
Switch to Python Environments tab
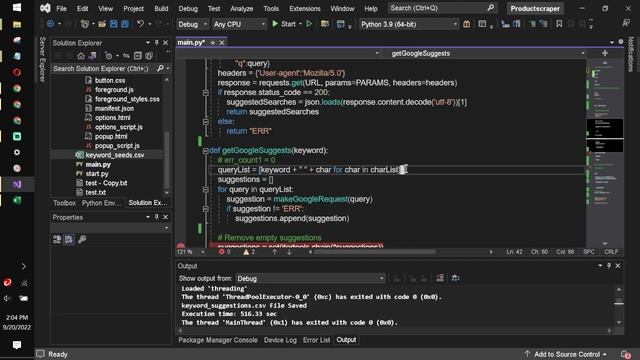pyautogui.click(x=101, y=203)
